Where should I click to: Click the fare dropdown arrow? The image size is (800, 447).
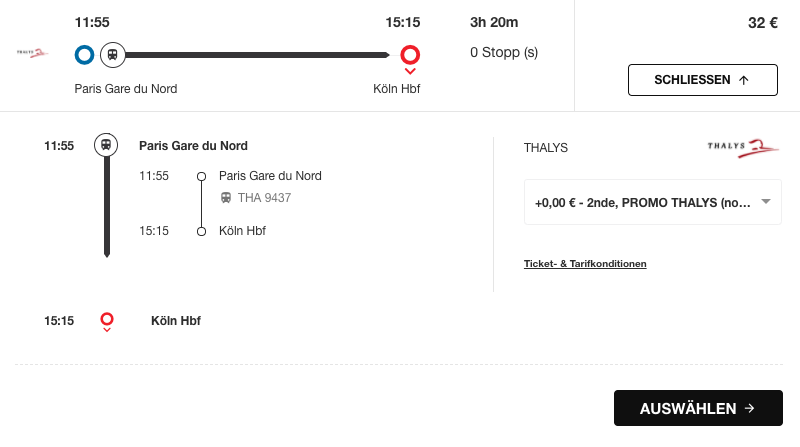pos(766,202)
